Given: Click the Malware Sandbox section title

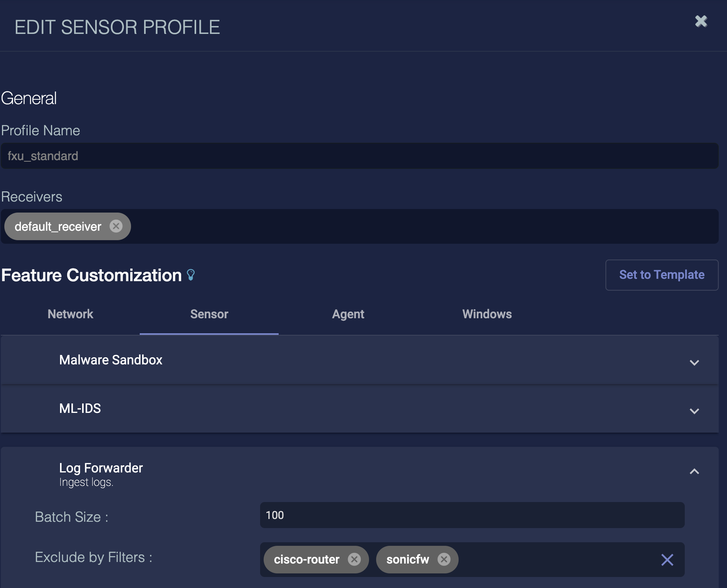Looking at the screenshot, I should click(x=111, y=360).
